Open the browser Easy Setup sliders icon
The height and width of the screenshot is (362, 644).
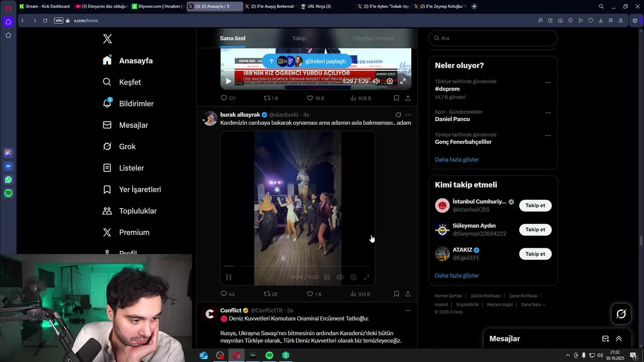[611, 21]
